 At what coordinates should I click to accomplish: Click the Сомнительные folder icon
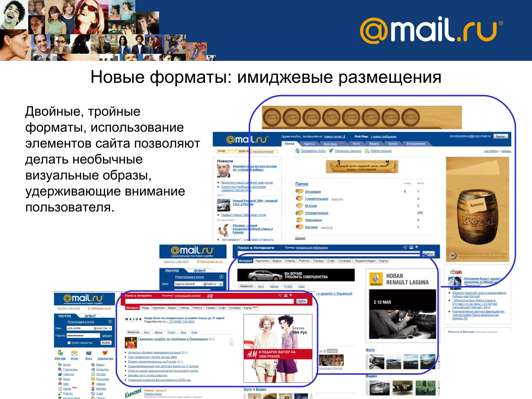(300, 198)
